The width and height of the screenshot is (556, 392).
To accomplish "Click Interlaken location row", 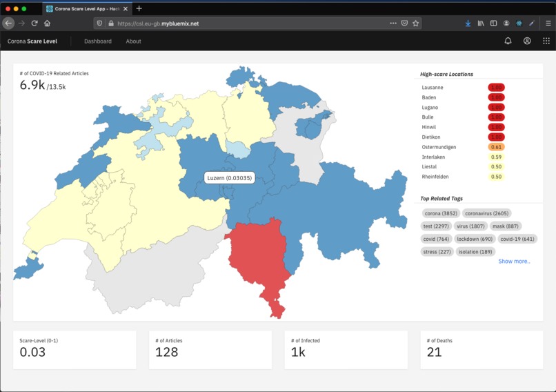I will point(464,157).
